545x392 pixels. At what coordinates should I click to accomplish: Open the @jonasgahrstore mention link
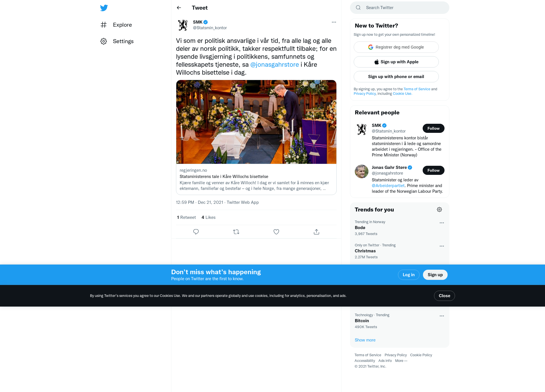coord(274,65)
